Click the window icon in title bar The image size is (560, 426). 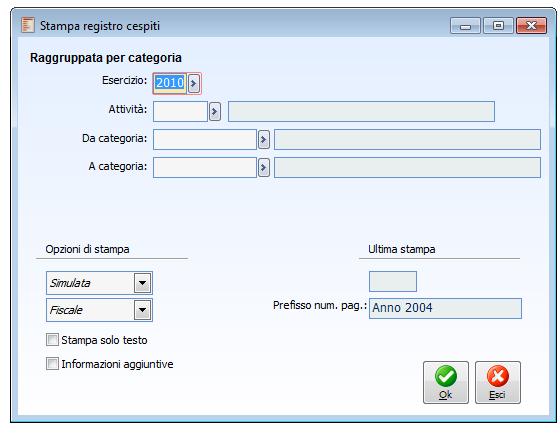(28, 25)
